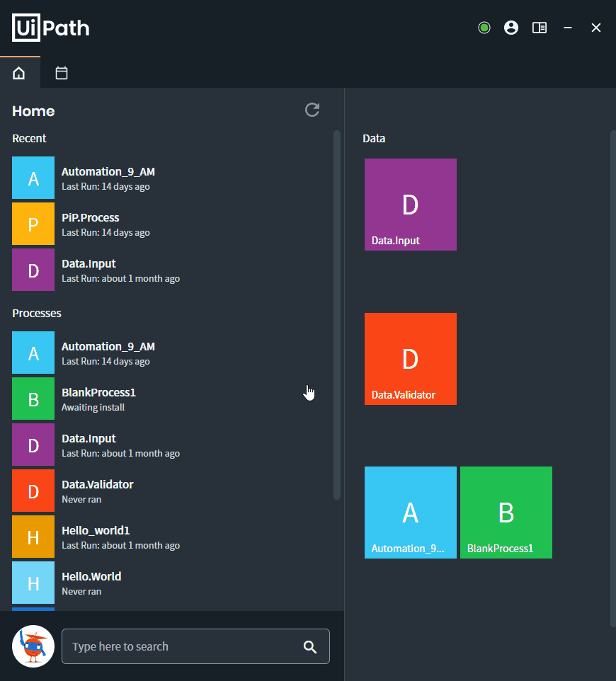This screenshot has width=616, height=681.
Task: Open the Home tab icon
Action: (x=18, y=73)
